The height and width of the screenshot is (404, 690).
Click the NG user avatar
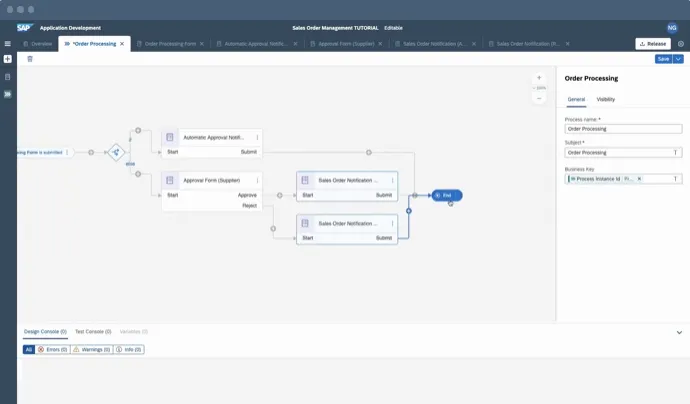click(672, 28)
